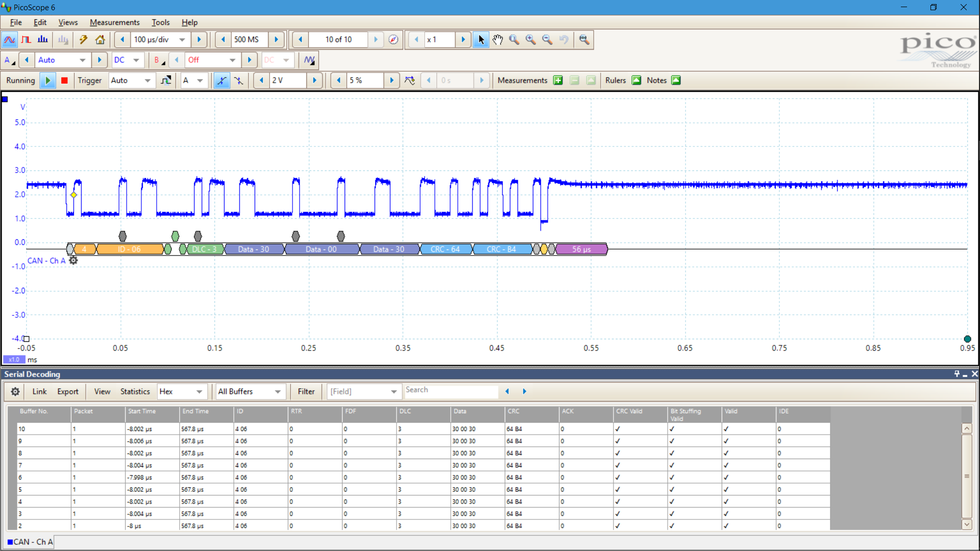980x551 pixels.
Task: Toggle rising edge trigger button
Action: coord(222,81)
